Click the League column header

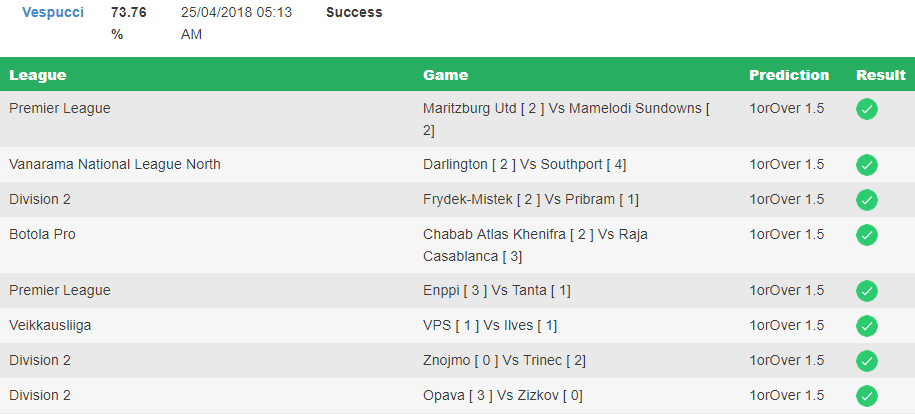[37, 75]
